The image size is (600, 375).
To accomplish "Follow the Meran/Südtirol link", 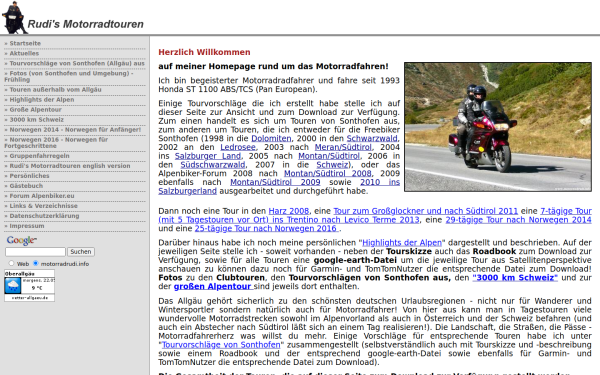I will tap(343, 147).
